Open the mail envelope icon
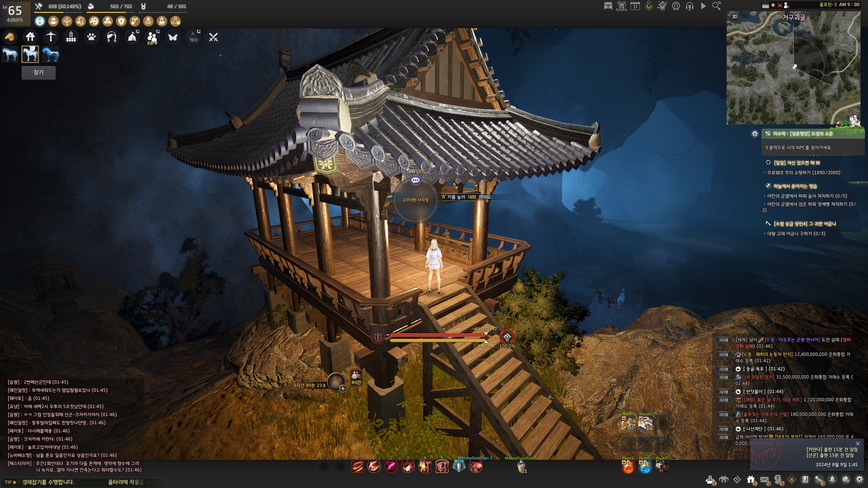The height and width of the screenshot is (488, 868). point(764,480)
